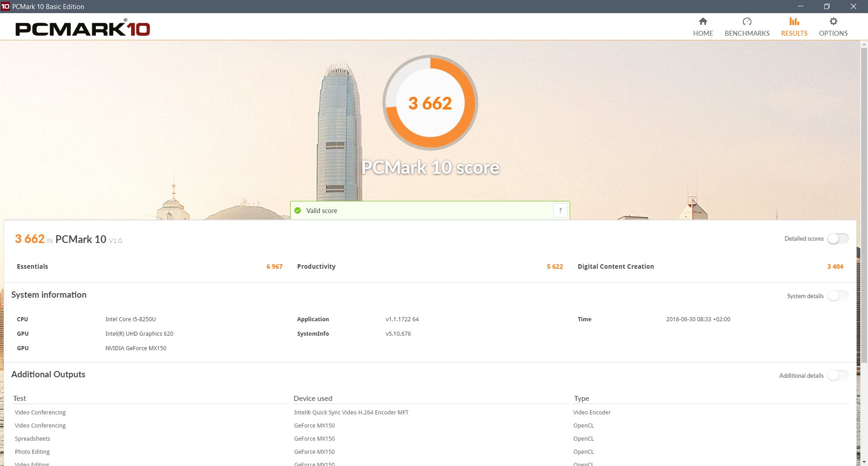Open the Benchmarks gauge icon

747,22
